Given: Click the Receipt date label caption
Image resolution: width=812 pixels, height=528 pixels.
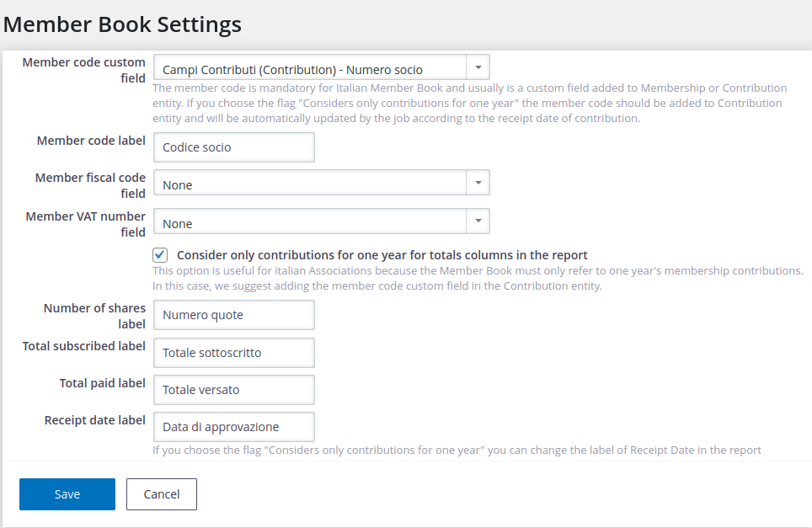Looking at the screenshot, I should pyautogui.click(x=95, y=420).
